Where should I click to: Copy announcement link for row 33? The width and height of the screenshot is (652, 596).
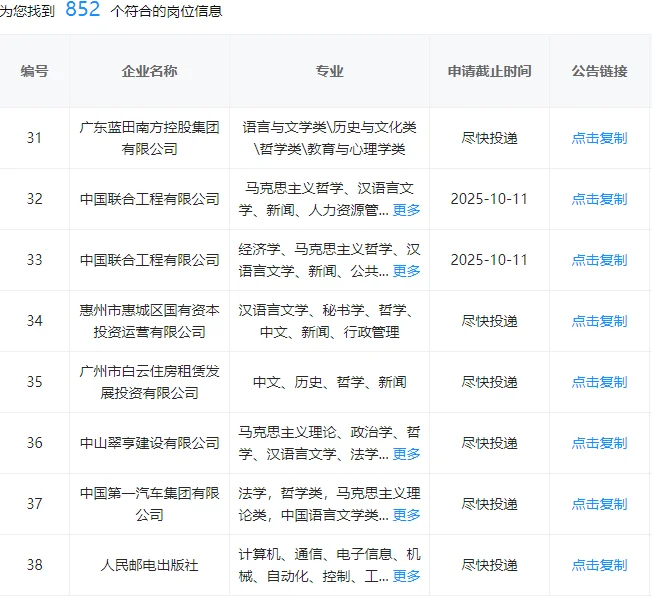pyautogui.click(x=599, y=260)
